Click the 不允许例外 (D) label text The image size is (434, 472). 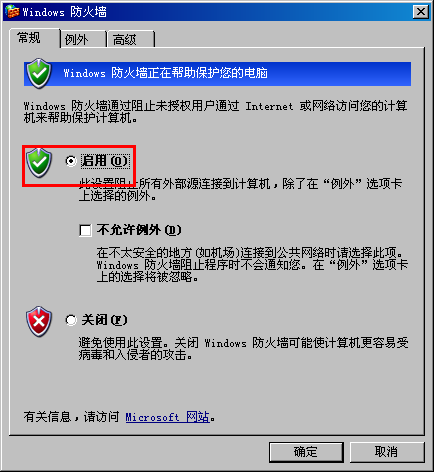(x=139, y=230)
